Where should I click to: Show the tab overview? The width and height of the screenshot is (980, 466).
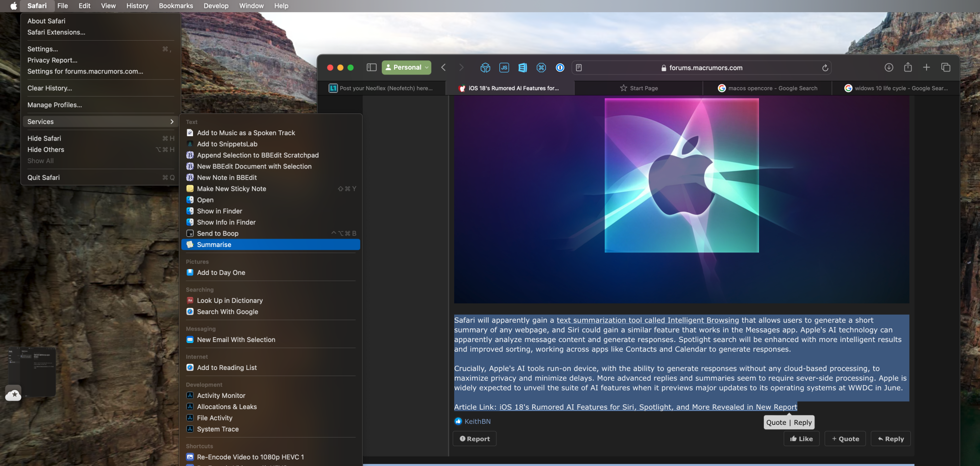tap(946, 68)
